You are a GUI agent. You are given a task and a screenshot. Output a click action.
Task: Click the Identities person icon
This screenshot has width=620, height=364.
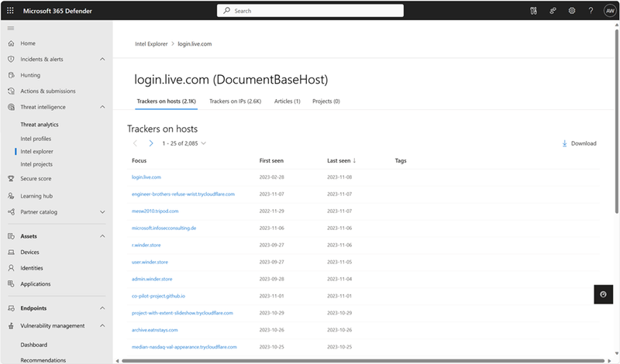pos(11,268)
